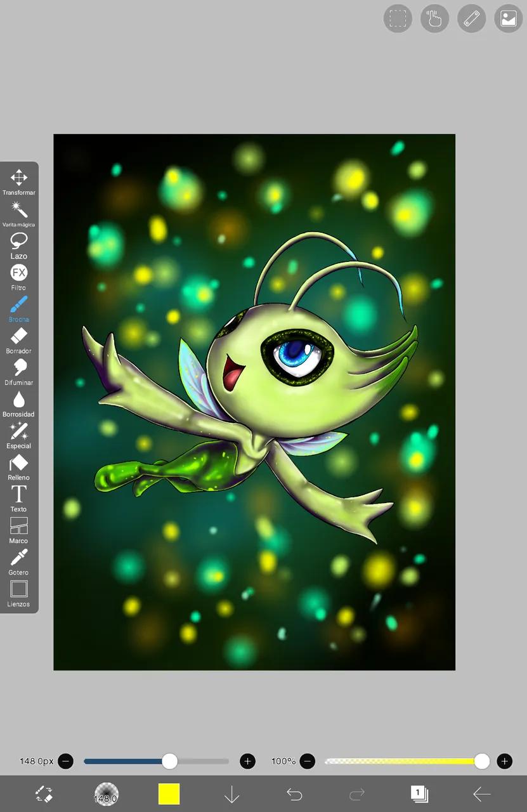This screenshot has height=812, width=527.
Task: Open the ruler tool icon
Action: coord(471,18)
